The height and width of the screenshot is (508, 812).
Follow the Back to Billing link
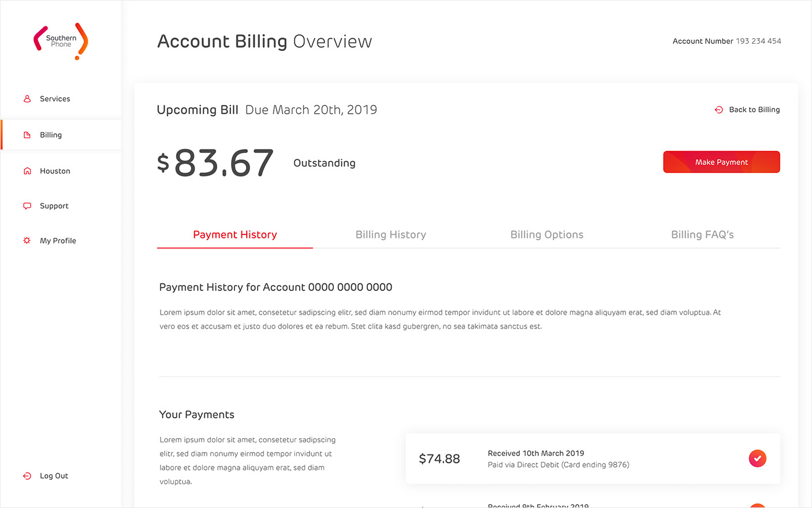754,110
